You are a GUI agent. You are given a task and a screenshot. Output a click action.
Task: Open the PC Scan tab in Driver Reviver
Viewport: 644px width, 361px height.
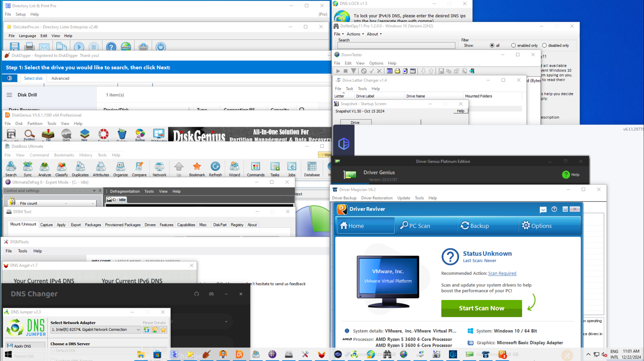click(x=426, y=226)
